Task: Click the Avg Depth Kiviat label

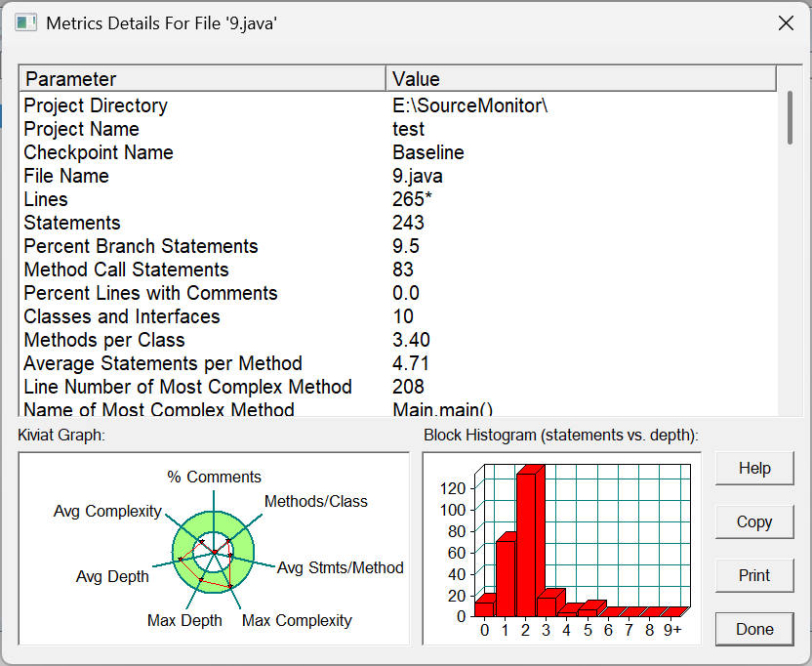Action: pos(112,576)
